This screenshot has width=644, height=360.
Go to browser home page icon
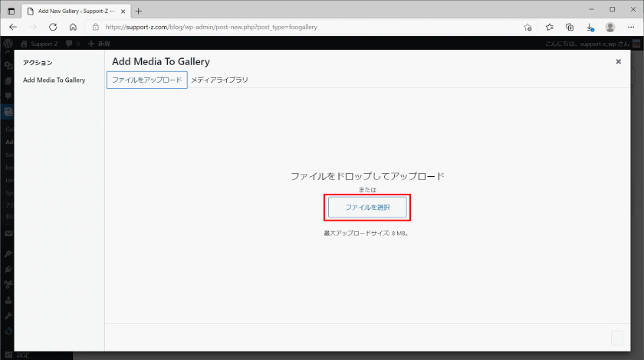pyautogui.click(x=73, y=27)
